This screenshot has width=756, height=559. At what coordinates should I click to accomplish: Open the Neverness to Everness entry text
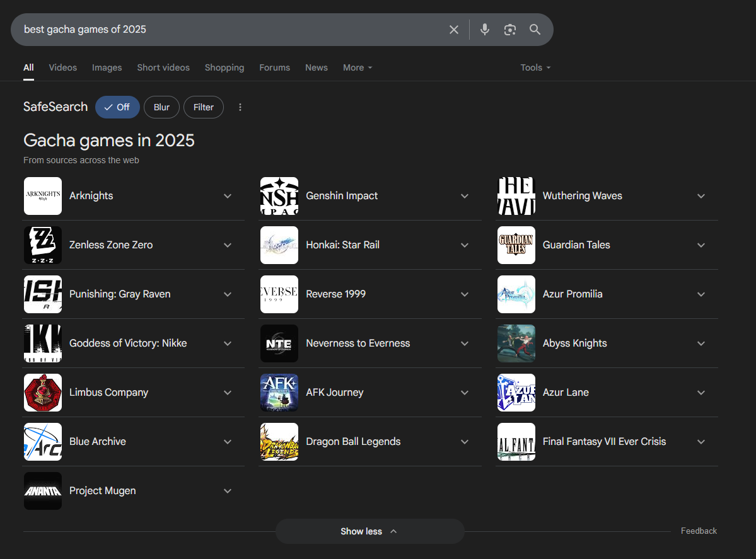(358, 343)
